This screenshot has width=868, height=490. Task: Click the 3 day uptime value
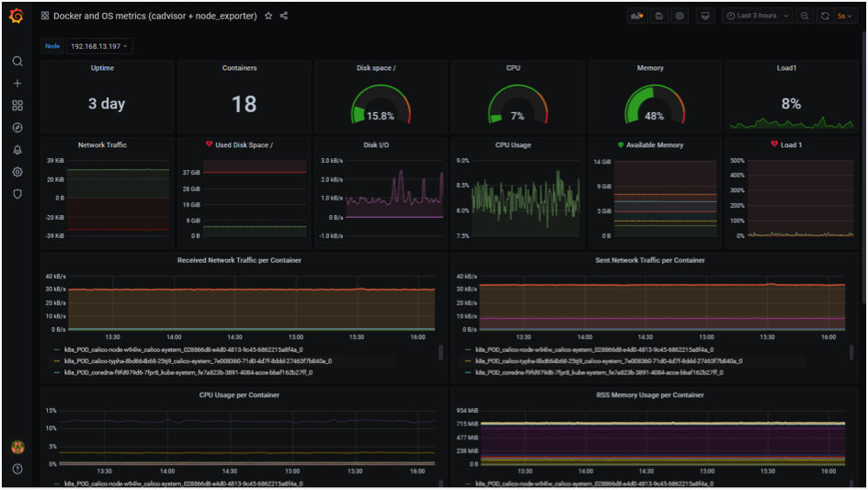(107, 104)
